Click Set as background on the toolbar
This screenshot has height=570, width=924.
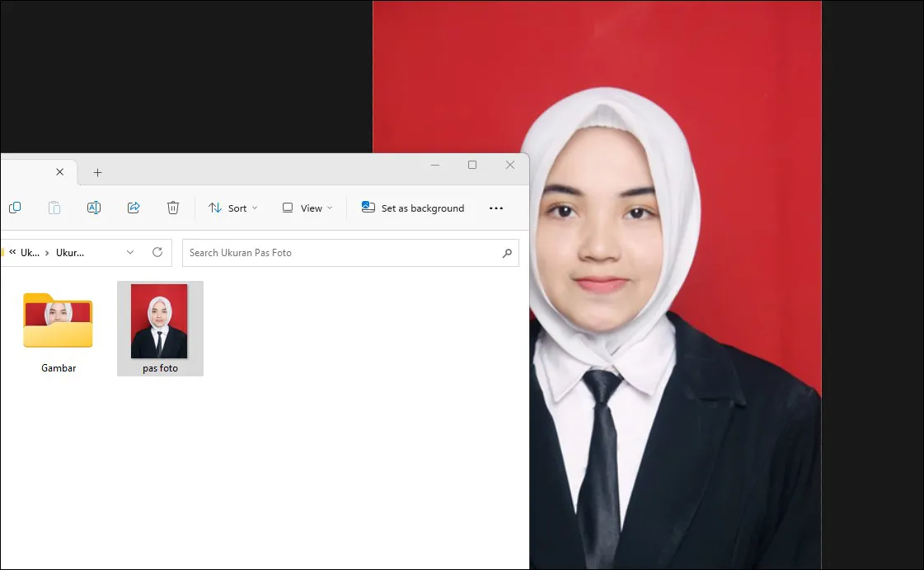(412, 208)
